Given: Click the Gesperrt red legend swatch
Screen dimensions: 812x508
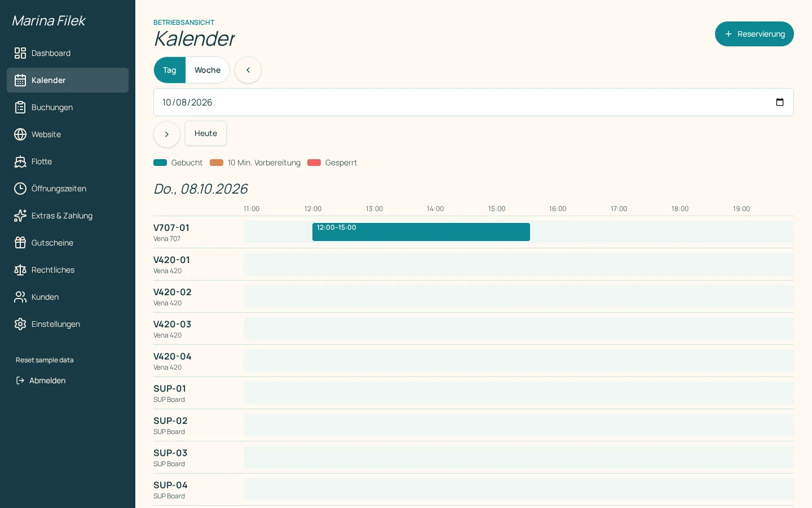Looking at the screenshot, I should click(314, 163).
